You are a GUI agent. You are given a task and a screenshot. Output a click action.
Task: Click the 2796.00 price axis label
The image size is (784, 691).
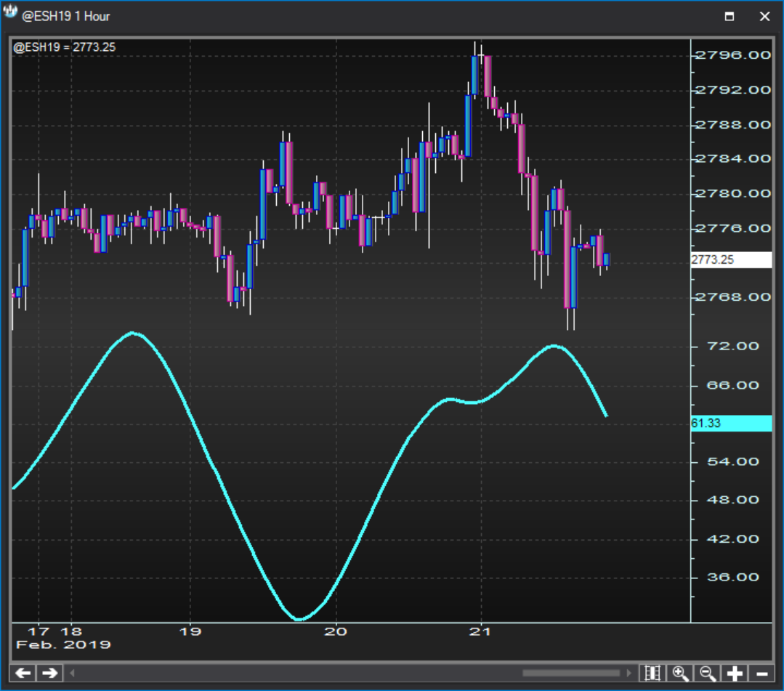[733, 55]
